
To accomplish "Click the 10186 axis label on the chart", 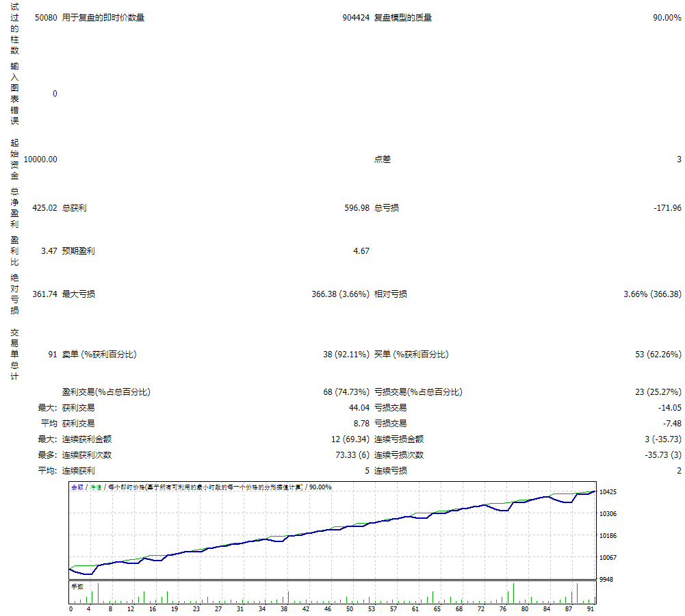I will click(608, 536).
